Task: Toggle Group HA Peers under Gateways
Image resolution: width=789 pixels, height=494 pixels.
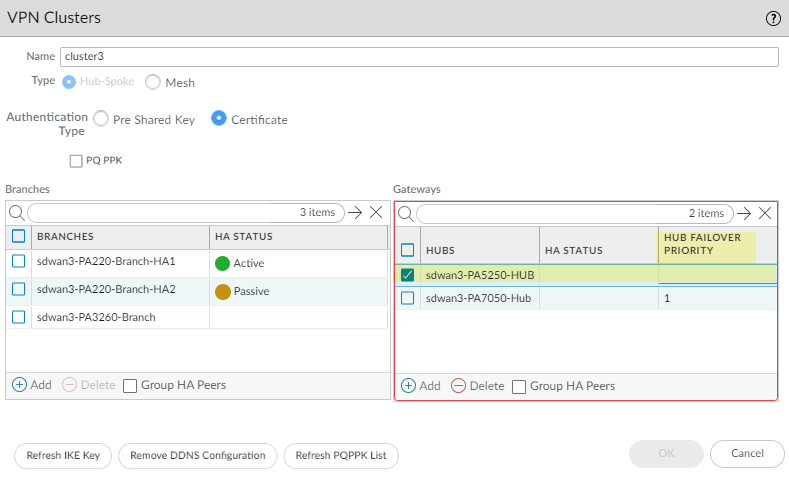Action: click(518, 386)
